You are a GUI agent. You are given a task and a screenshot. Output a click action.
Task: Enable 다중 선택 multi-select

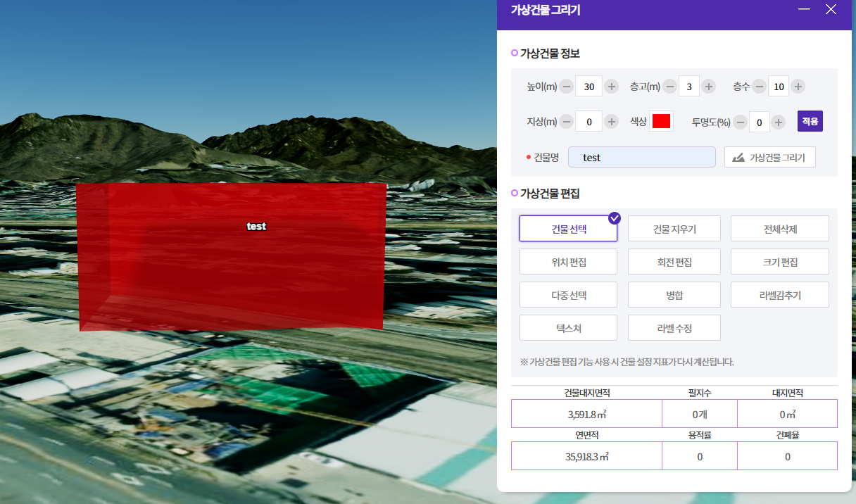pyautogui.click(x=569, y=295)
